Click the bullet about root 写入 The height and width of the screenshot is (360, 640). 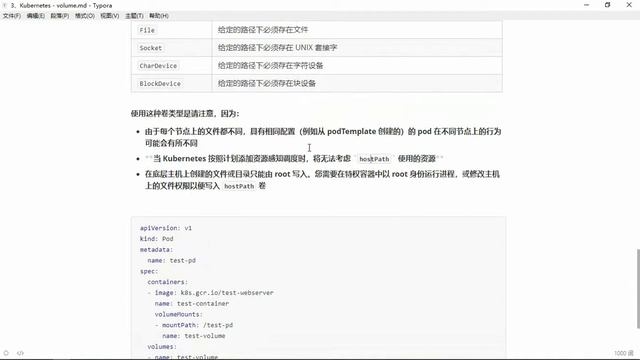pyautogui.click(x=322, y=180)
